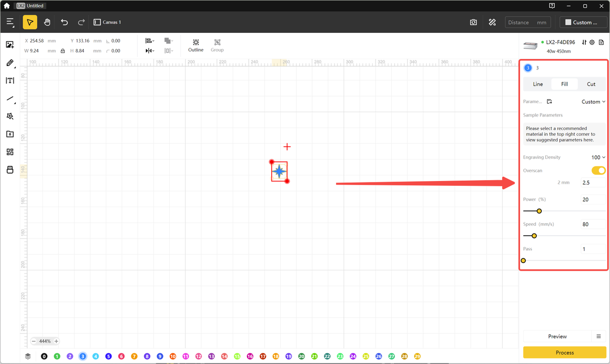Open the flip mirror dropdown

pyautogui.click(x=150, y=51)
